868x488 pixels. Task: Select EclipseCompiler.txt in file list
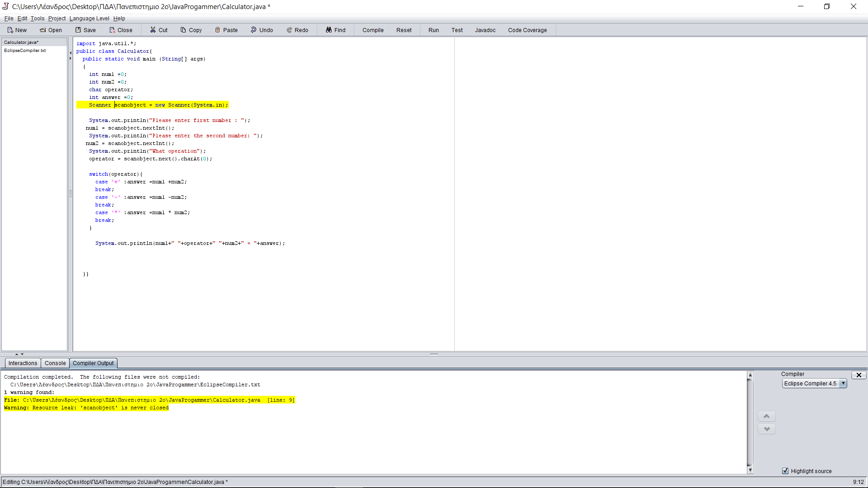[x=25, y=51]
